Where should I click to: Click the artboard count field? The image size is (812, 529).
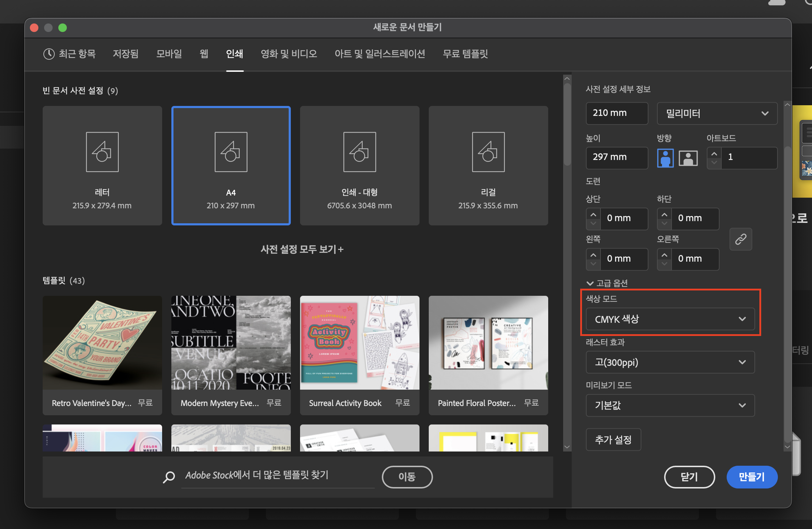(749, 158)
